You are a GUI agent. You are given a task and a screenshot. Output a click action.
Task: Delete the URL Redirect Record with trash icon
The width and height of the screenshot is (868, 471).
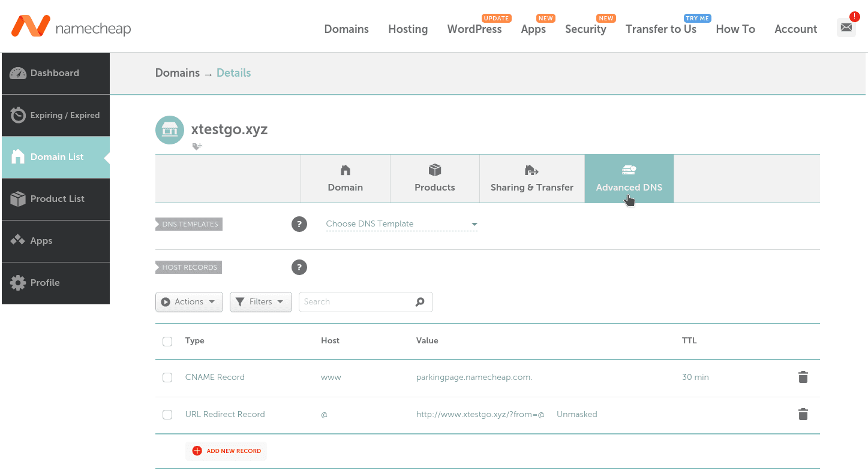(803, 414)
